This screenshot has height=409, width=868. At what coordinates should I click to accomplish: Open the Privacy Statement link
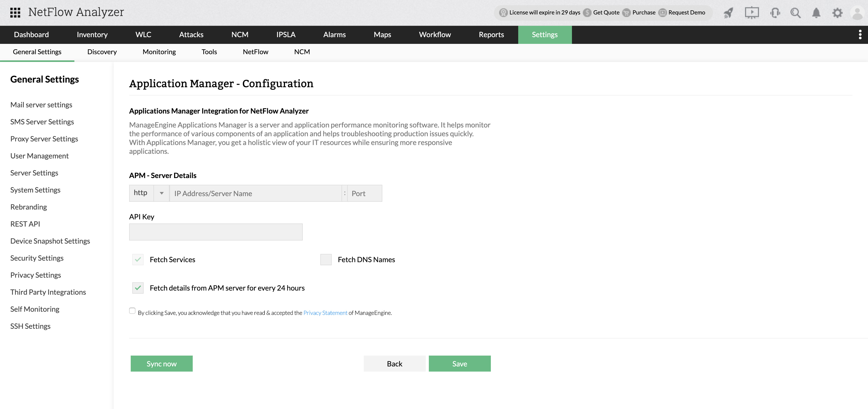pos(325,313)
